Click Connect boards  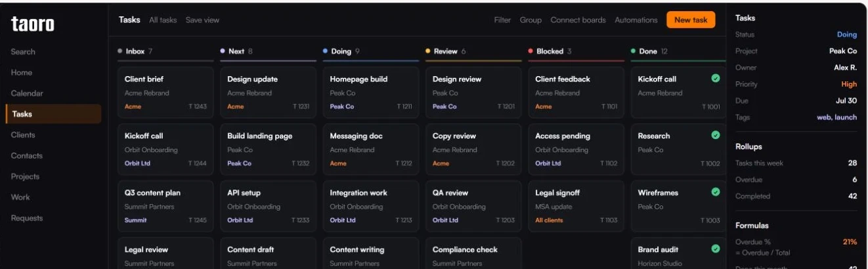click(578, 20)
